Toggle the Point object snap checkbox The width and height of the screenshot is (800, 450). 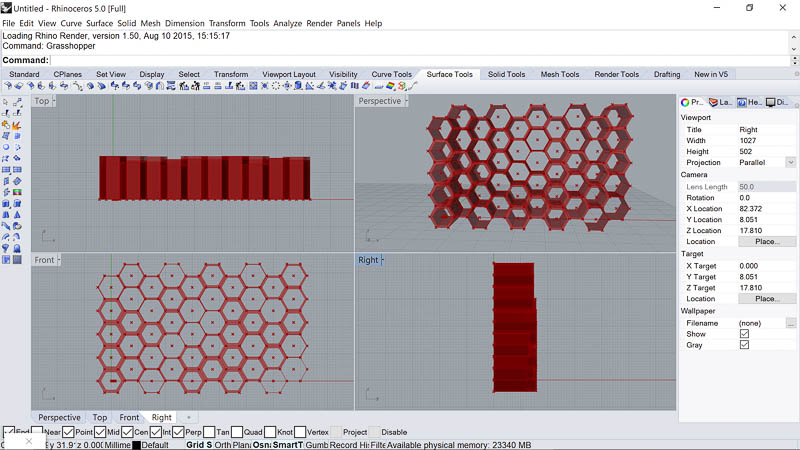click(x=68, y=432)
